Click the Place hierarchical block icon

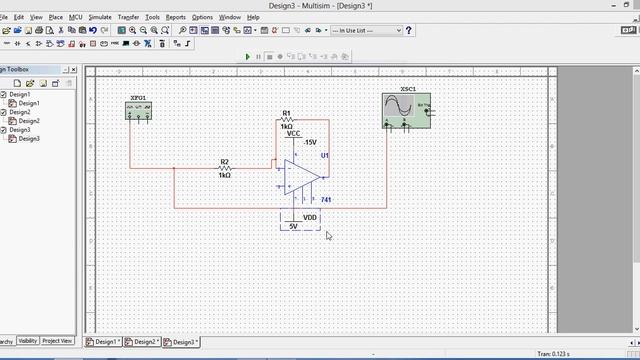pos(177,44)
